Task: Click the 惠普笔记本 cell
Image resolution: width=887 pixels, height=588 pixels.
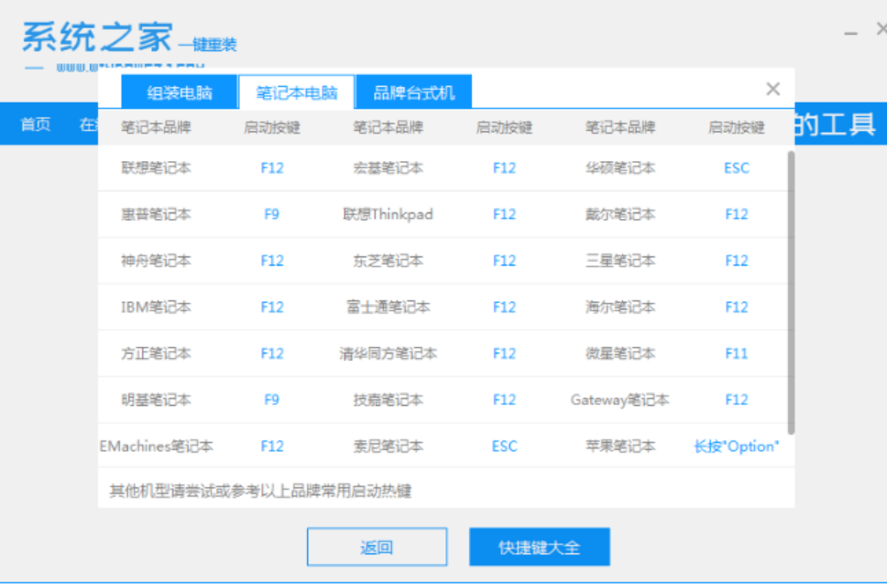Action: [156, 214]
